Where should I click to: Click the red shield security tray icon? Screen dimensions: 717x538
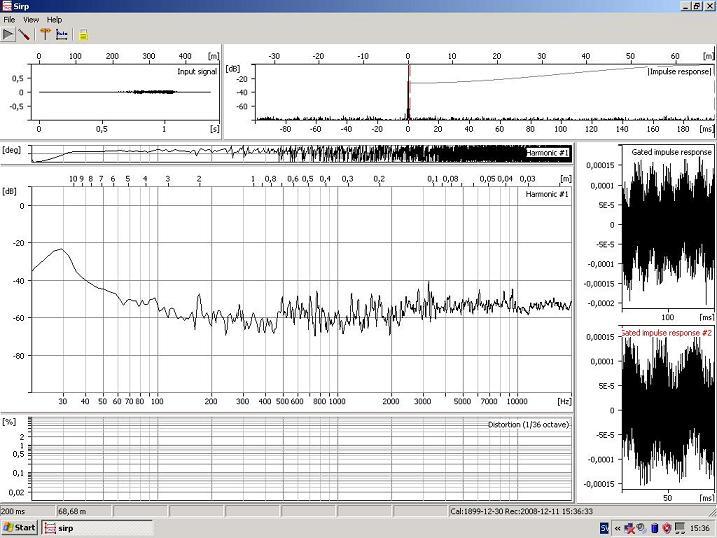pos(665,527)
